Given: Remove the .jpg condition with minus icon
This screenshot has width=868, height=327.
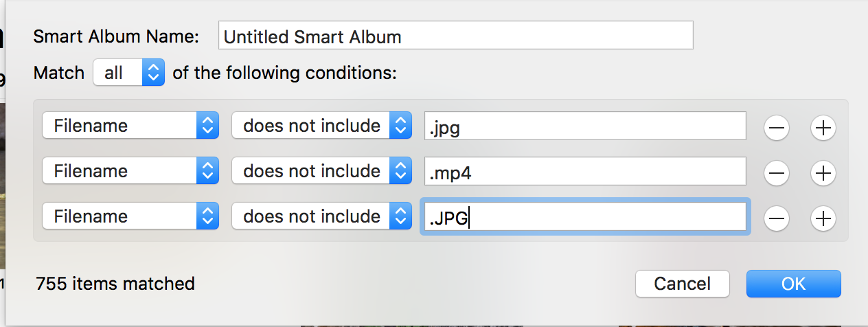Looking at the screenshot, I should [777, 127].
